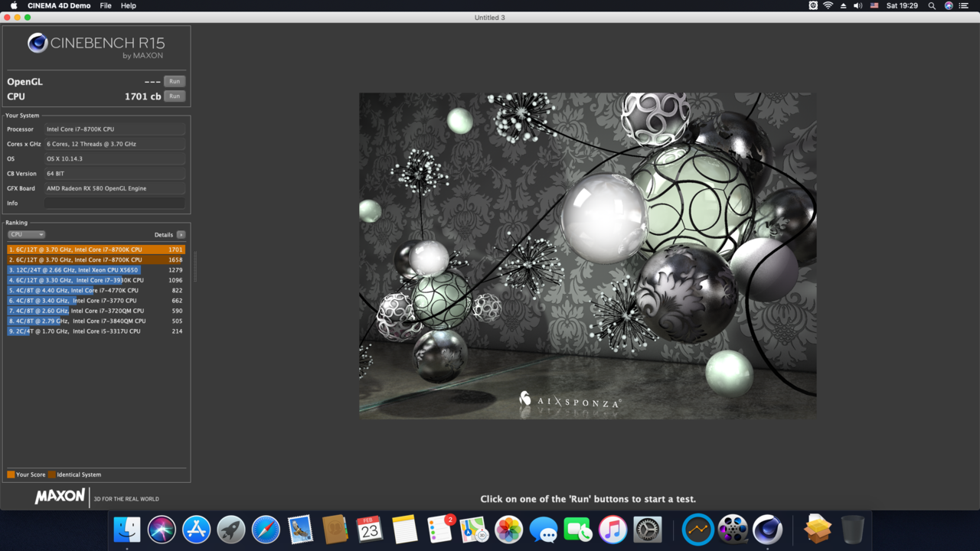Click the Sat 19:29 clock

tap(902, 5)
